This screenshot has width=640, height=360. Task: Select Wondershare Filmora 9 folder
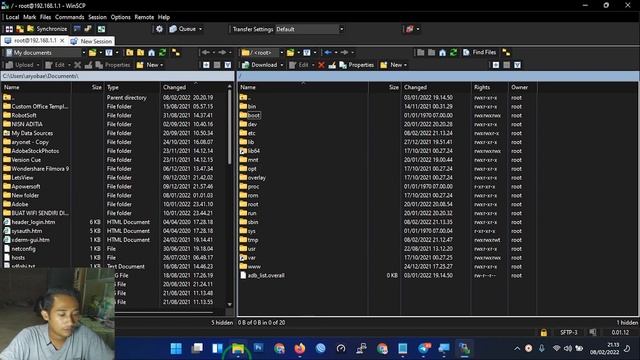pyautogui.click(x=40, y=169)
